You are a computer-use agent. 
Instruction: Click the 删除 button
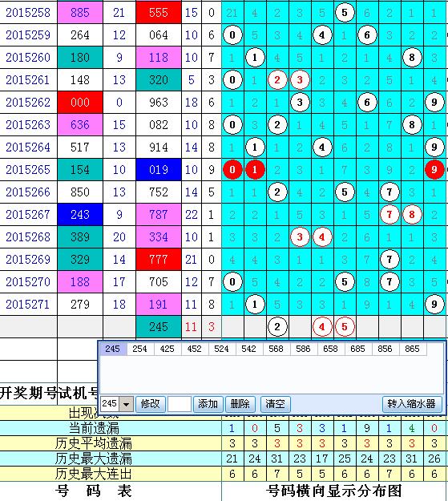click(x=240, y=404)
